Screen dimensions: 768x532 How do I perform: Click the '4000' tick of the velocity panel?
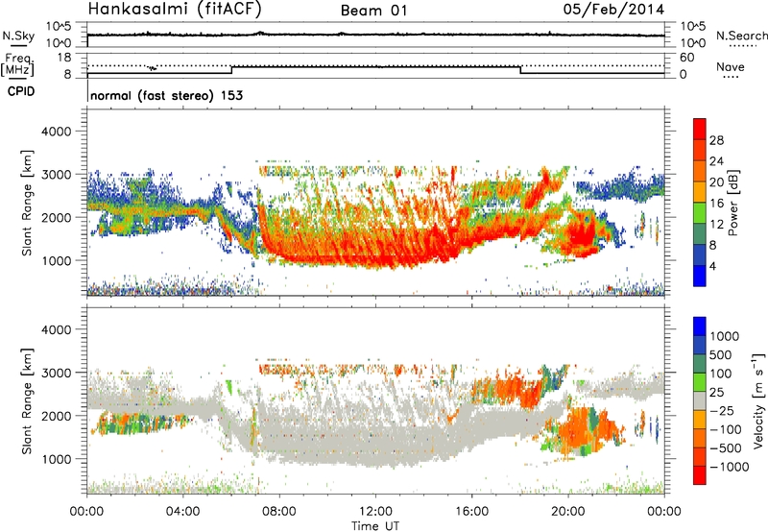click(x=56, y=329)
